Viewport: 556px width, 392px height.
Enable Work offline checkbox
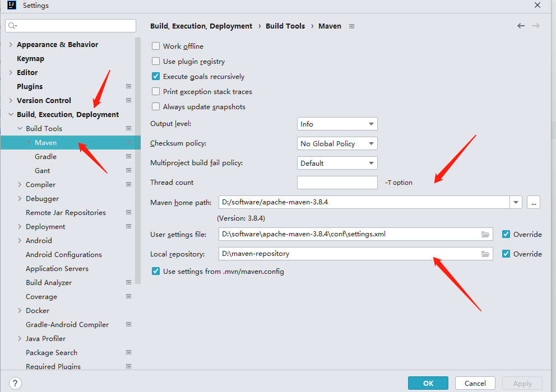[x=156, y=46]
